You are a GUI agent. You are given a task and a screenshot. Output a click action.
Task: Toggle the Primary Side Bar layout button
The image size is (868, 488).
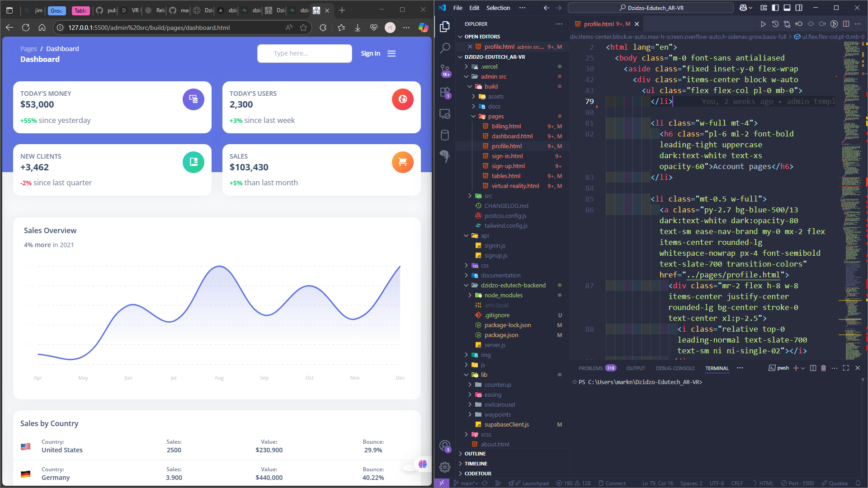coord(775,8)
